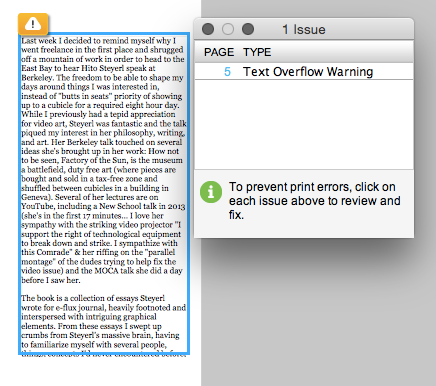Click page number 5 in issue list
Screen dimensions: 436x386
point(227,72)
